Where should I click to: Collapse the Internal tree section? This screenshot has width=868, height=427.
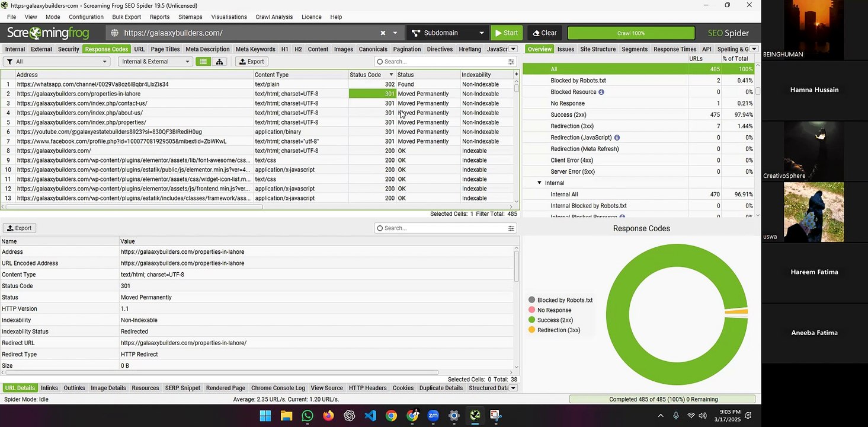[x=539, y=183]
